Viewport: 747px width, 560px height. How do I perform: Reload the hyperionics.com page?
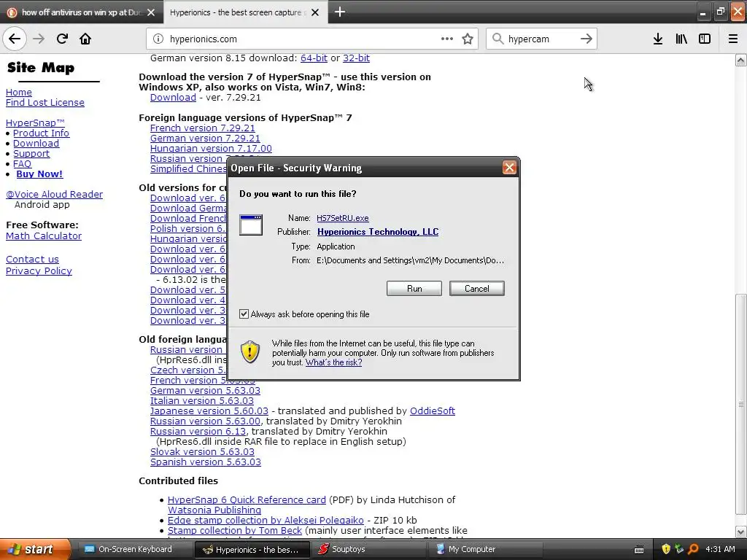(62, 39)
